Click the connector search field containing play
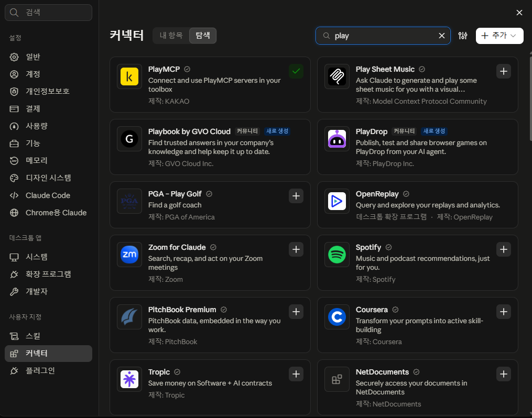This screenshot has width=532, height=418. pyautogui.click(x=383, y=36)
